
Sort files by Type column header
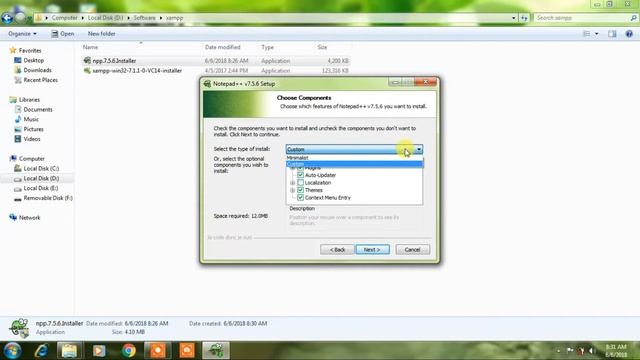pos(267,47)
